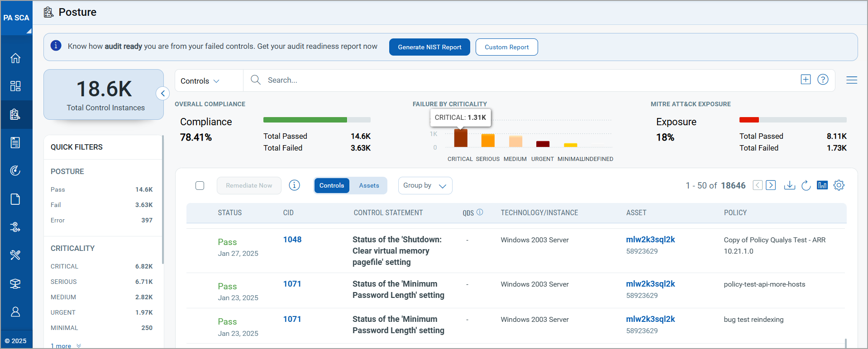
Task: Open the Dashboard icon in sidebar
Action: coord(15,86)
